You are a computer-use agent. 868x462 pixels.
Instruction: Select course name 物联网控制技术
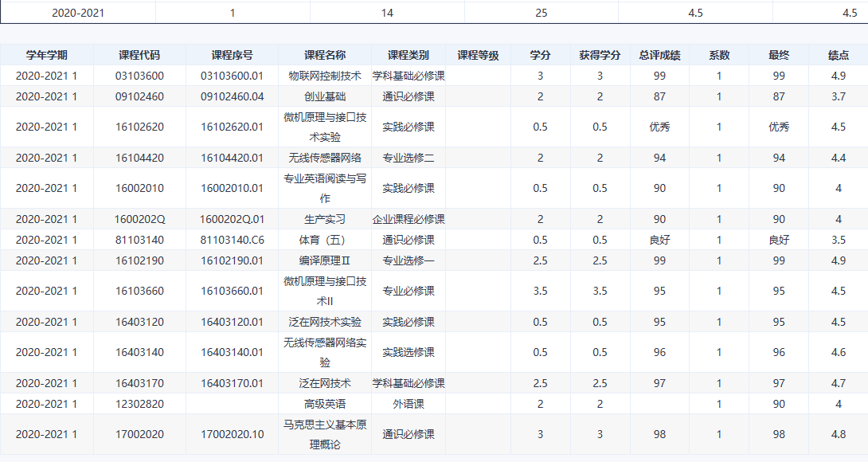[x=325, y=76]
